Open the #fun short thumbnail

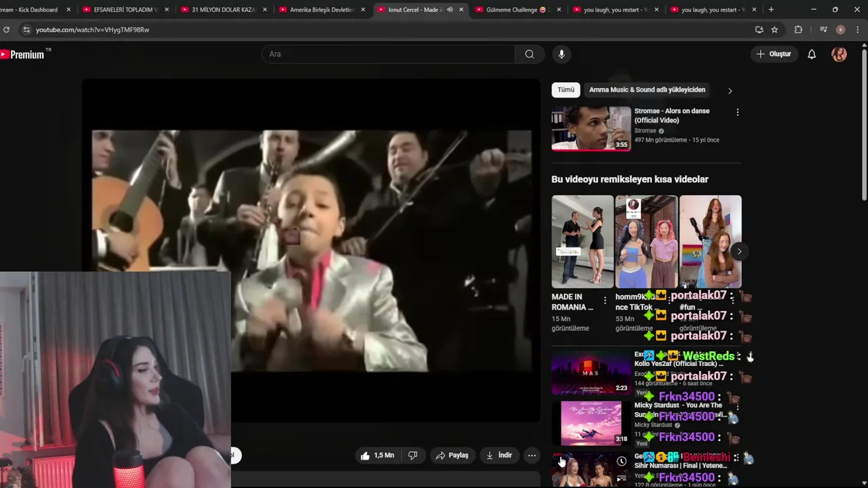coord(710,242)
